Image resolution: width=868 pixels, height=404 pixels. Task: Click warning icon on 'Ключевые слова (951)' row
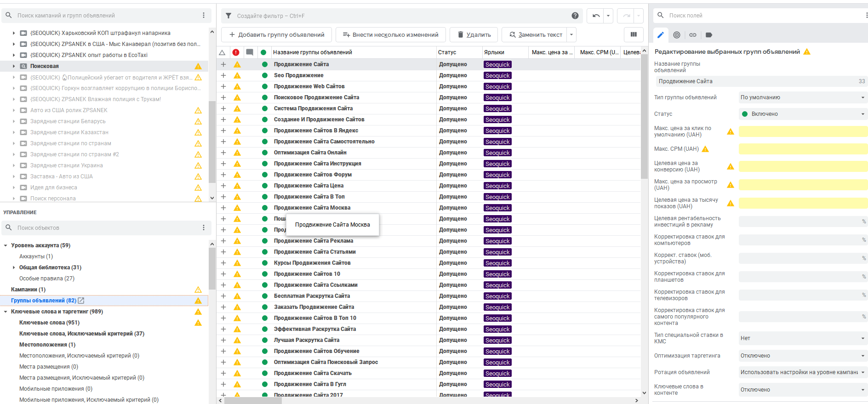pos(198,323)
